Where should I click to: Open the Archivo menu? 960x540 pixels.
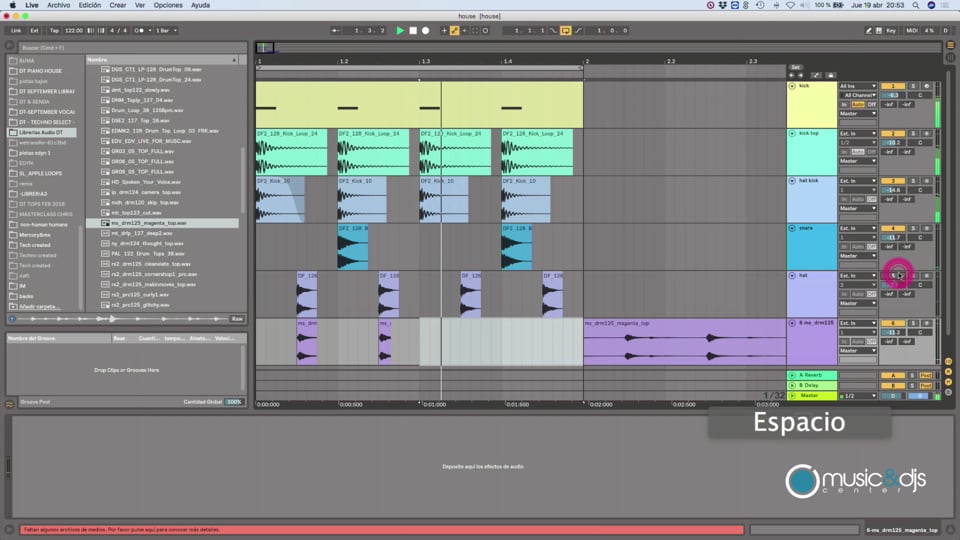click(x=59, y=5)
